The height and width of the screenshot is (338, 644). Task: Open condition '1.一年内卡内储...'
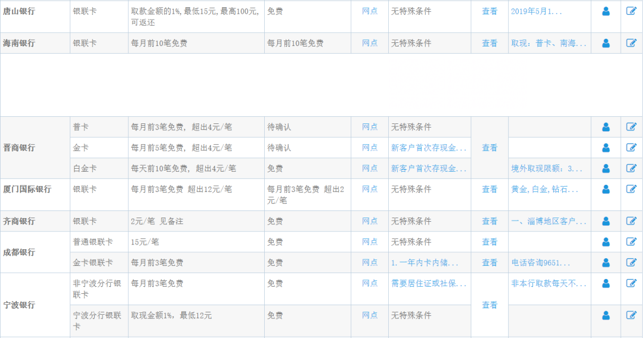[x=425, y=263]
